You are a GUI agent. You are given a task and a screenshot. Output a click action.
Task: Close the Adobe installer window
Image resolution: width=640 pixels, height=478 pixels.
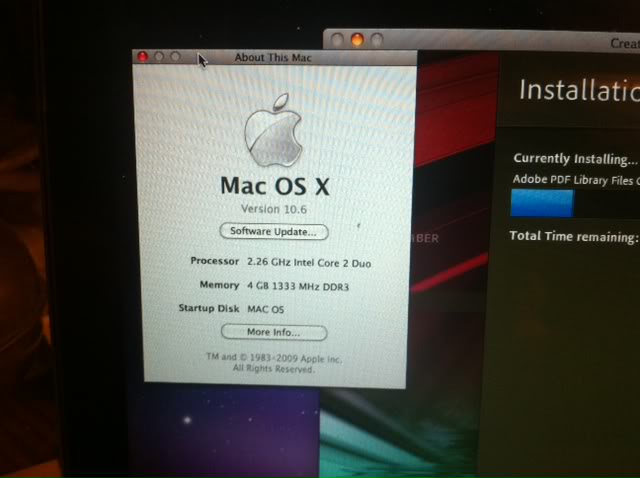pyautogui.click(x=337, y=40)
